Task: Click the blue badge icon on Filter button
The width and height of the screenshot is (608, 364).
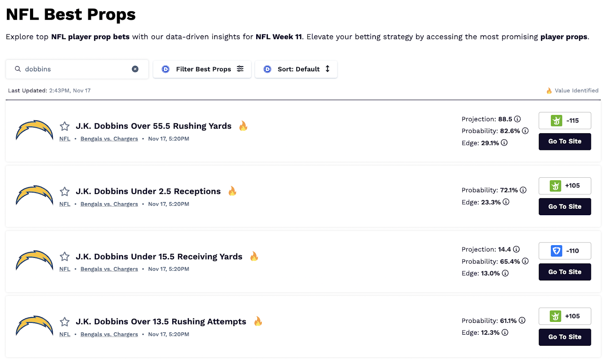Action: (165, 69)
